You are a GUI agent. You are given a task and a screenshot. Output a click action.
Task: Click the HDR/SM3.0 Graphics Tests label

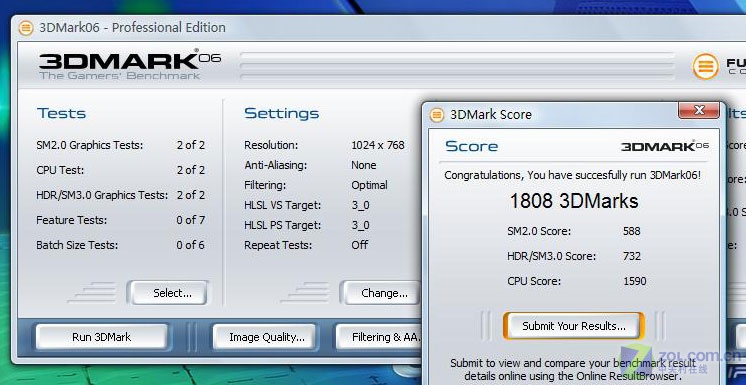click(x=102, y=195)
